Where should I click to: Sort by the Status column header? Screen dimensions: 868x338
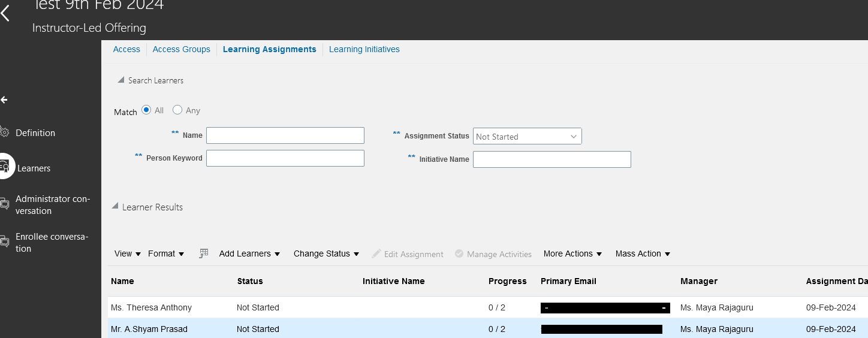click(x=250, y=281)
